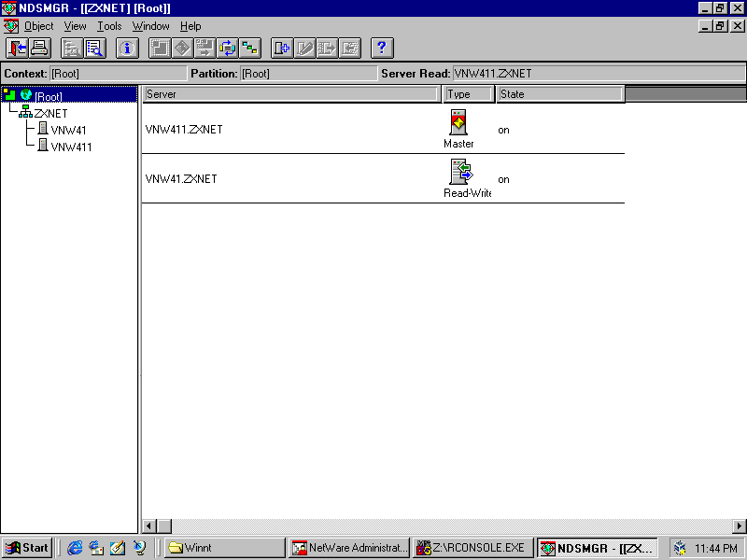Click the magnifier list view icon

pos(94,48)
